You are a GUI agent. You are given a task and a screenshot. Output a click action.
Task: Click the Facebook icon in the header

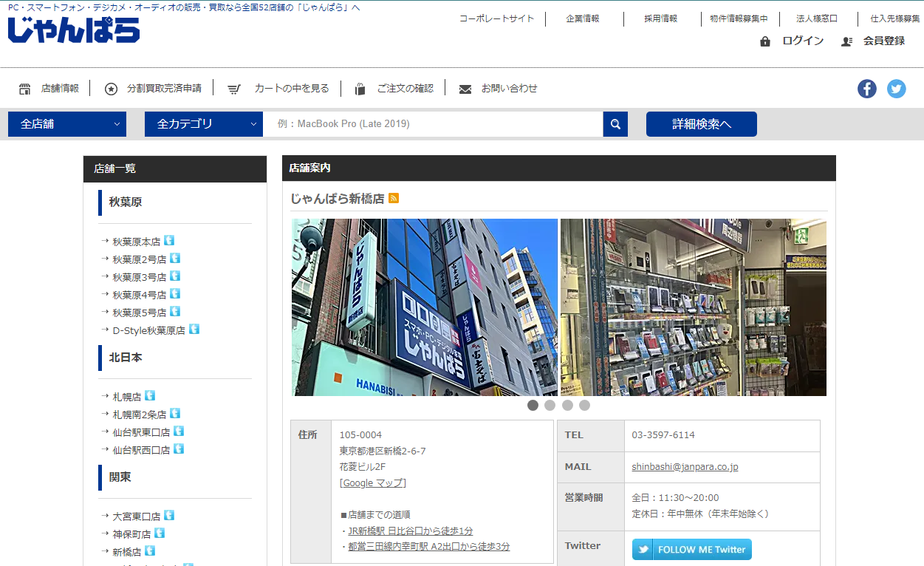click(x=867, y=89)
